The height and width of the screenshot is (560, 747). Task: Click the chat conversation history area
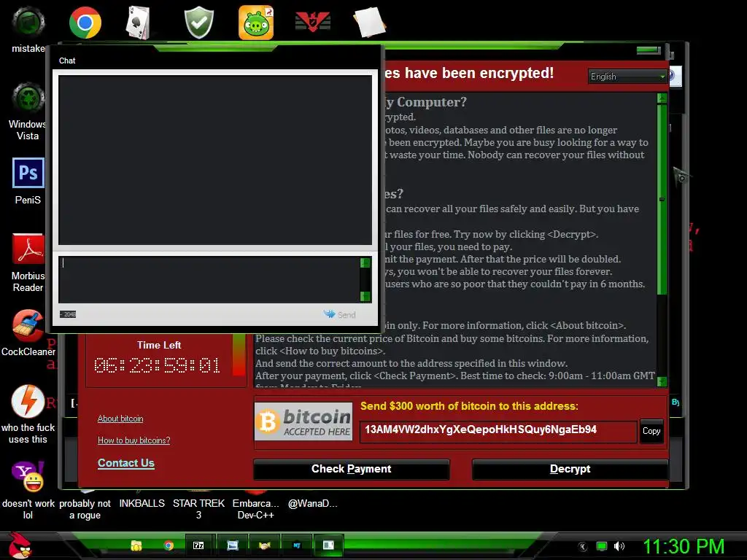tap(215, 160)
